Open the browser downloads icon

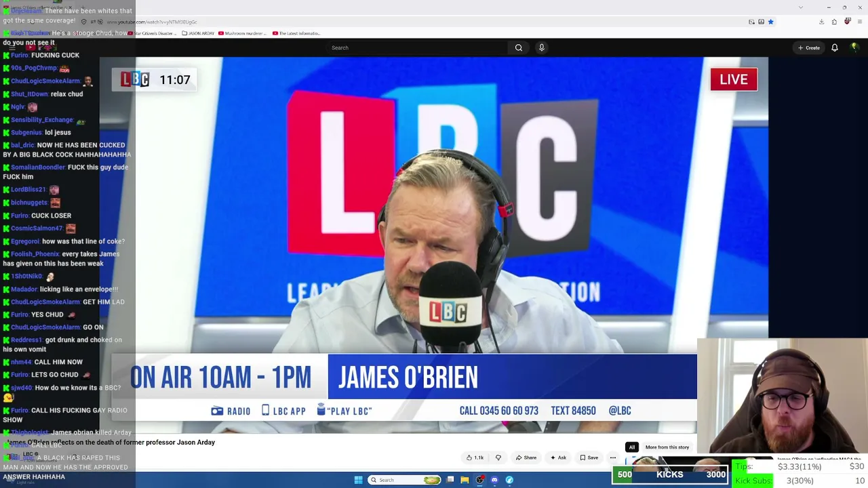point(821,22)
